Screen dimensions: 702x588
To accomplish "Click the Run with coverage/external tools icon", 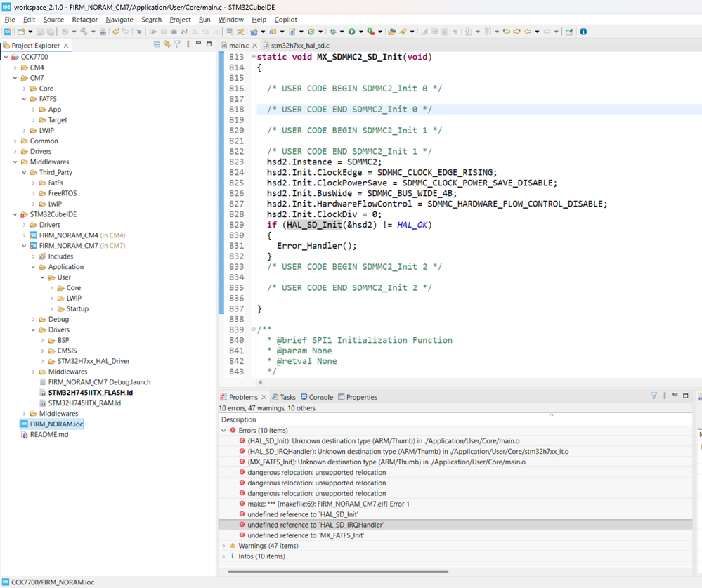I will (371, 32).
